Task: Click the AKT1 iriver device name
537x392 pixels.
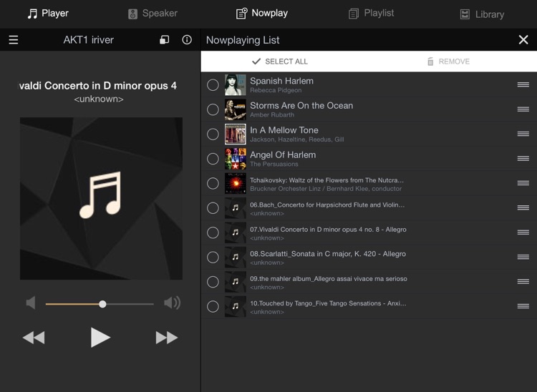Action: (88, 40)
